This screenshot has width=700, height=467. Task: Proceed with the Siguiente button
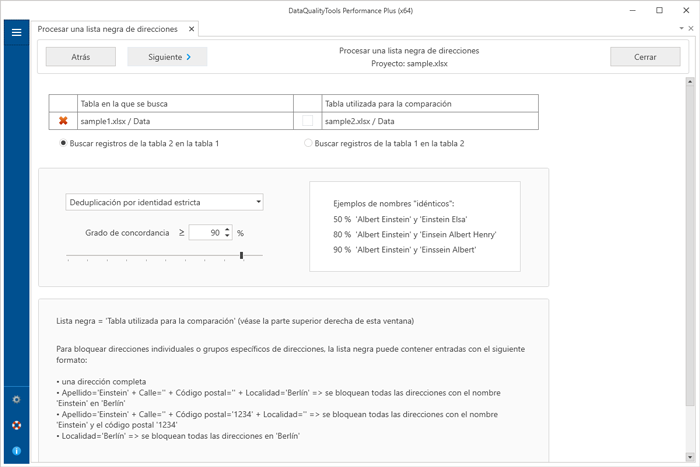point(167,57)
